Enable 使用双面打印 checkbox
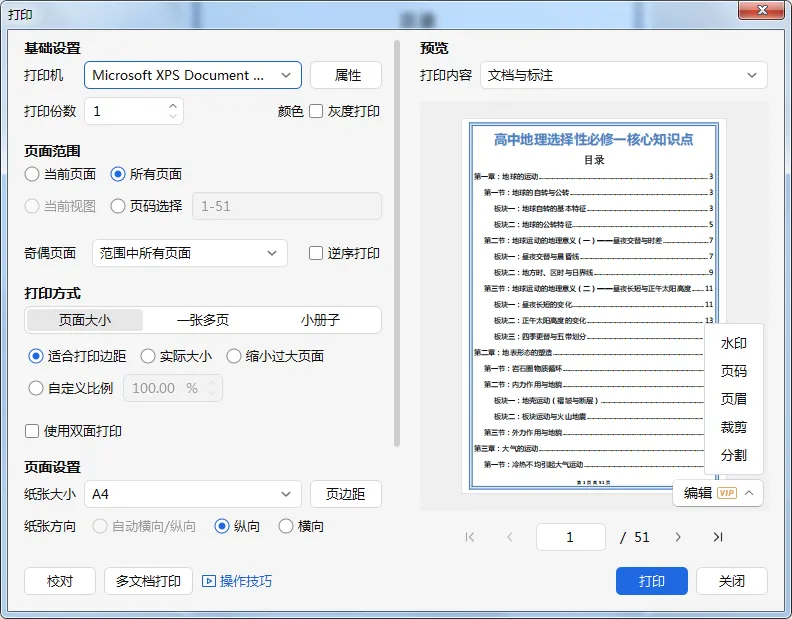792x619 pixels. [32, 431]
